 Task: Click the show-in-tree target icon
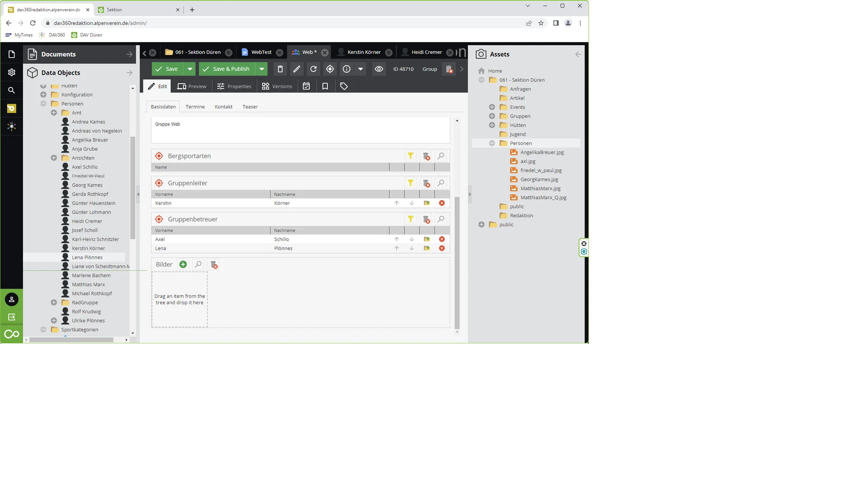(330, 69)
